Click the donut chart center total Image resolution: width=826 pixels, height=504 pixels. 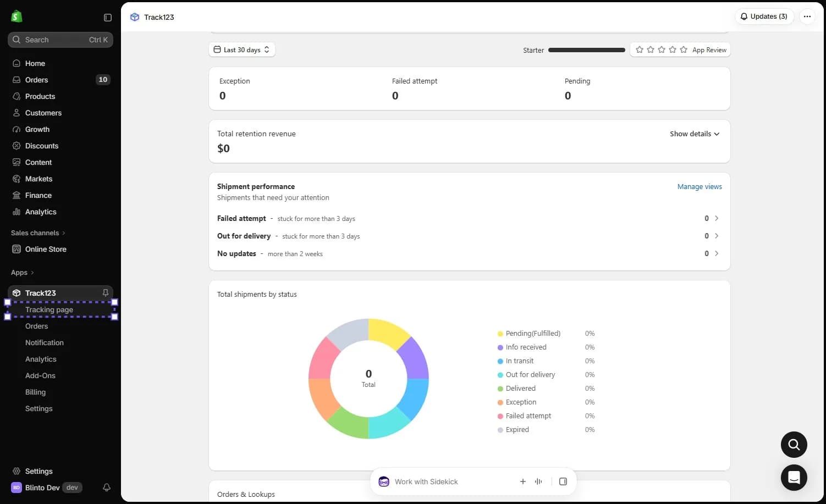pos(368,378)
